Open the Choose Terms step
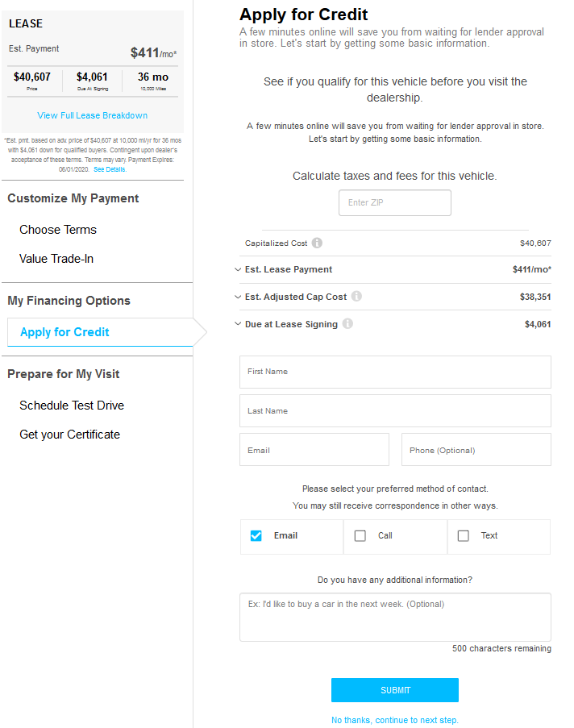This screenshot has width=574, height=728. [x=58, y=230]
